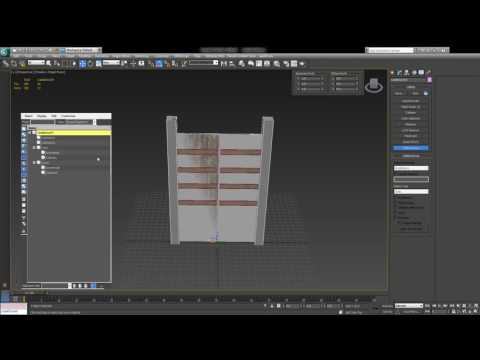Click the Select Object arrow tool
This screenshot has height=360, width=480.
pyautogui.click(x=49, y=63)
